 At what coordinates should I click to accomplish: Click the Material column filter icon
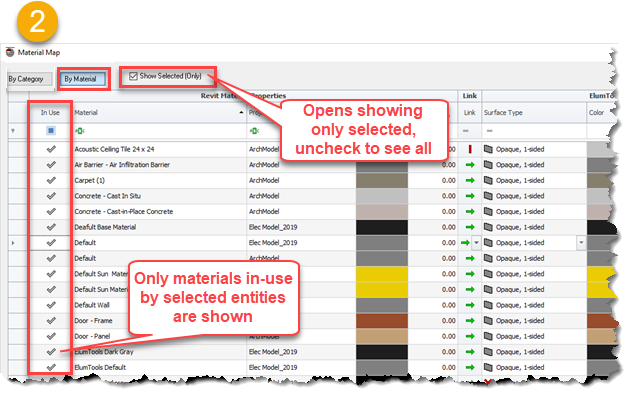click(x=79, y=131)
